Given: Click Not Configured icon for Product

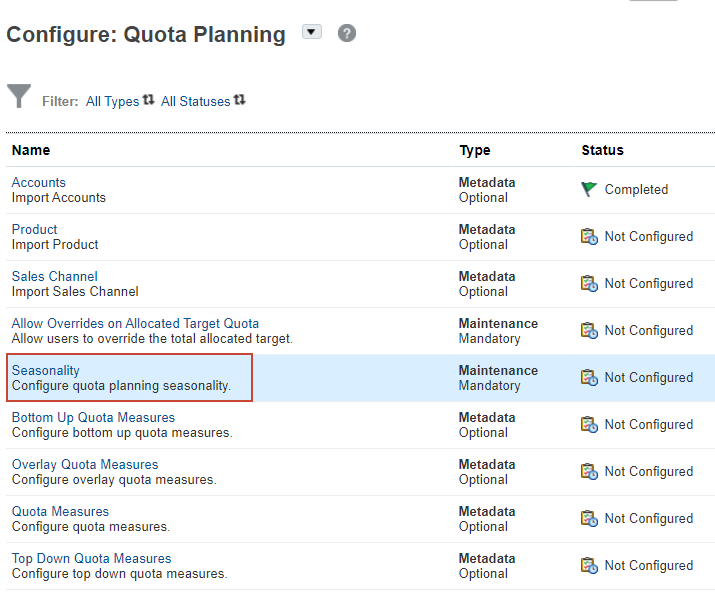Looking at the screenshot, I should point(590,237).
